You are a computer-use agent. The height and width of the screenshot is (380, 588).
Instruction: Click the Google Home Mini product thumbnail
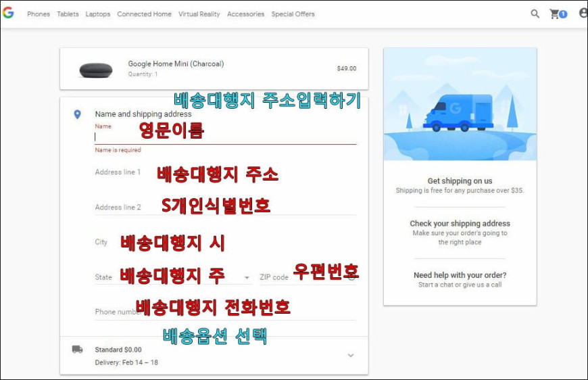coord(96,70)
